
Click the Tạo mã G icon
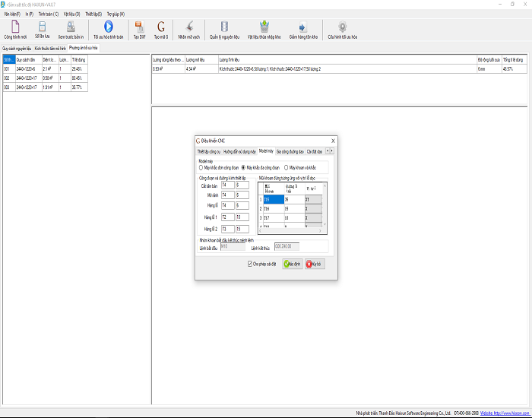(160, 27)
